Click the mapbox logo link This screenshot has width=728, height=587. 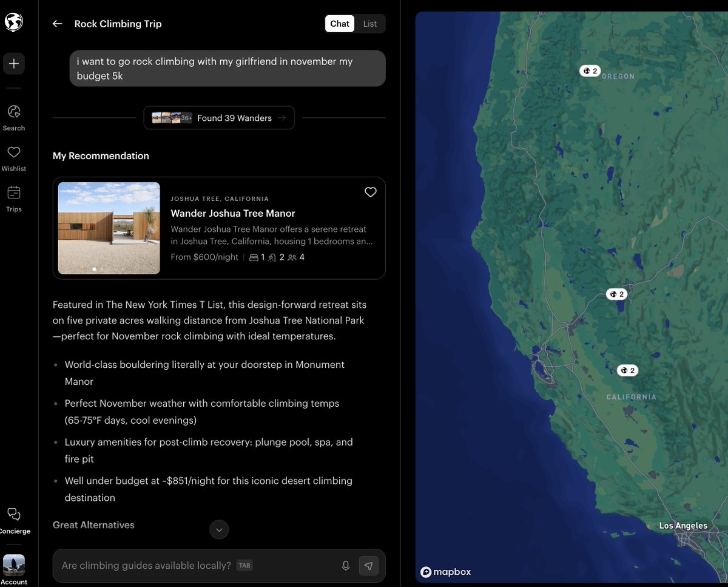pyautogui.click(x=446, y=572)
